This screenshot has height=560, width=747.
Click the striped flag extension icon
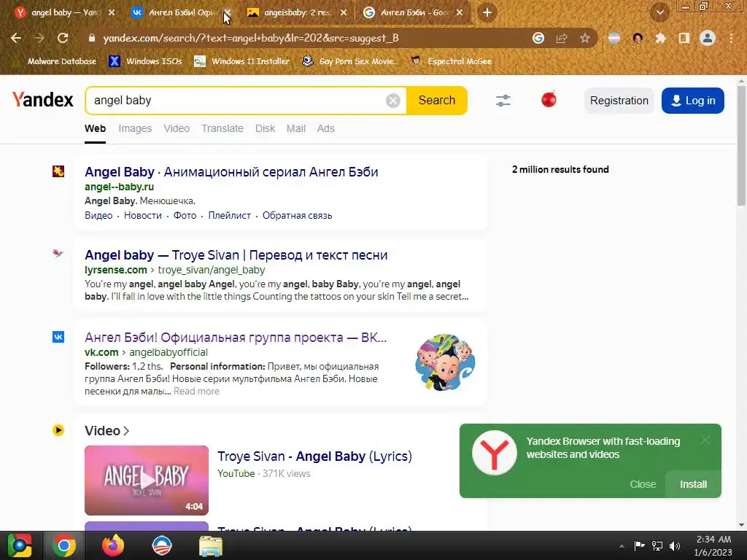614,38
